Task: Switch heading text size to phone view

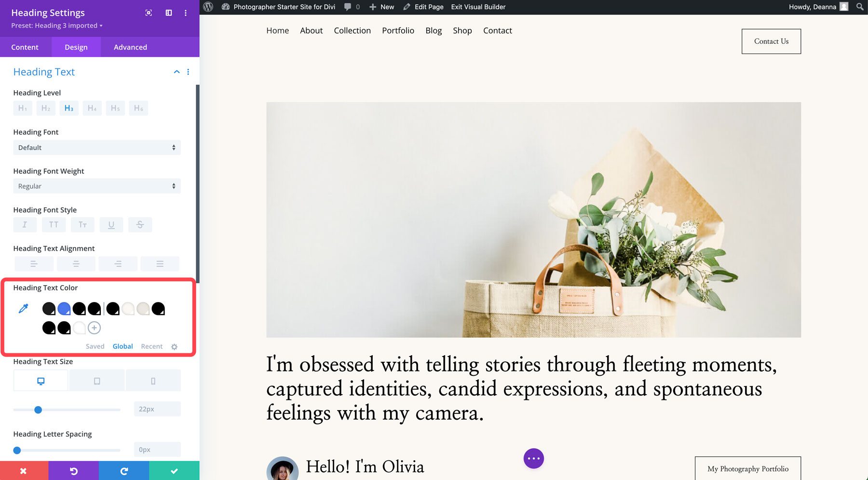Action: click(x=153, y=380)
